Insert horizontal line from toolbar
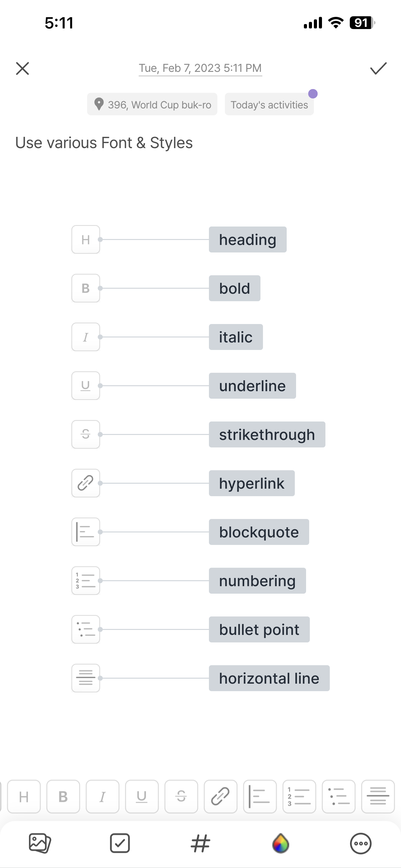 (x=378, y=796)
